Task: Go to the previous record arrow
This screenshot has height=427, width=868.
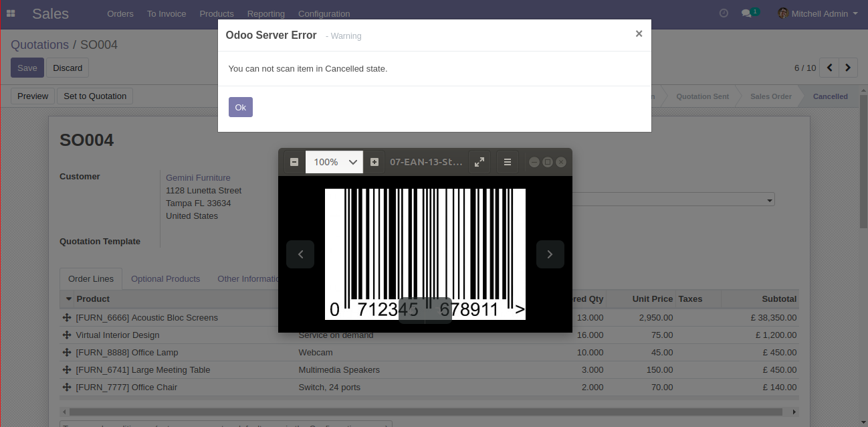Action: click(x=829, y=68)
